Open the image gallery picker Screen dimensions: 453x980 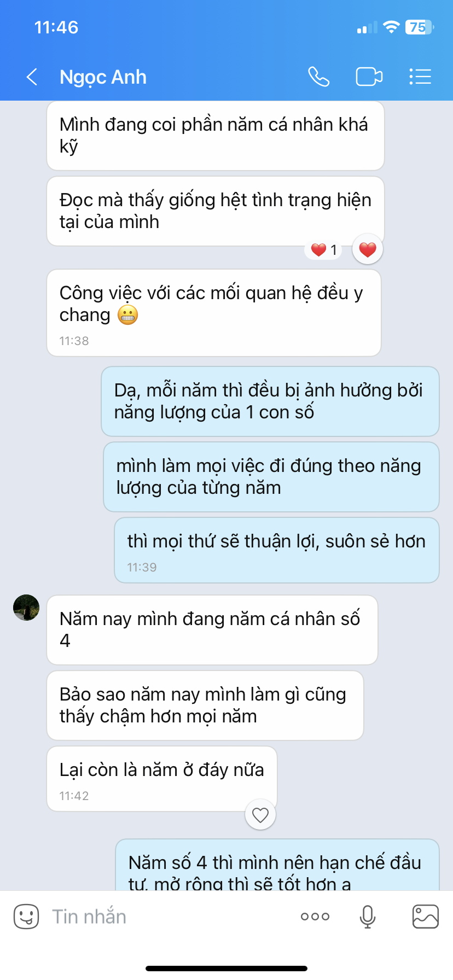pos(425,917)
